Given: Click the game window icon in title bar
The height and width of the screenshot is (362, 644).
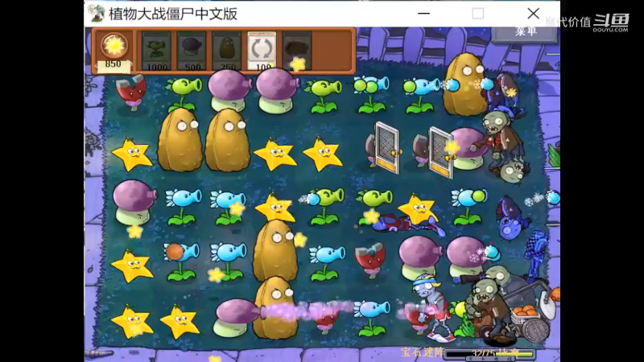Looking at the screenshot, I should click(x=96, y=14).
